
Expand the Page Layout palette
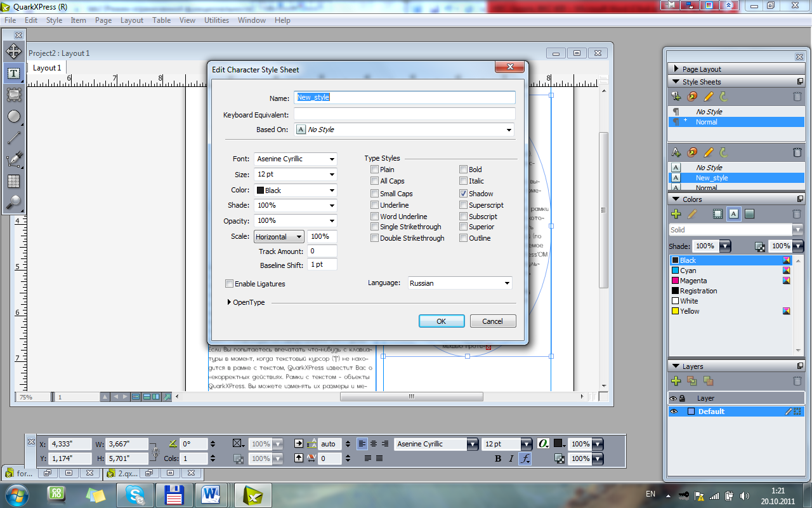point(676,69)
